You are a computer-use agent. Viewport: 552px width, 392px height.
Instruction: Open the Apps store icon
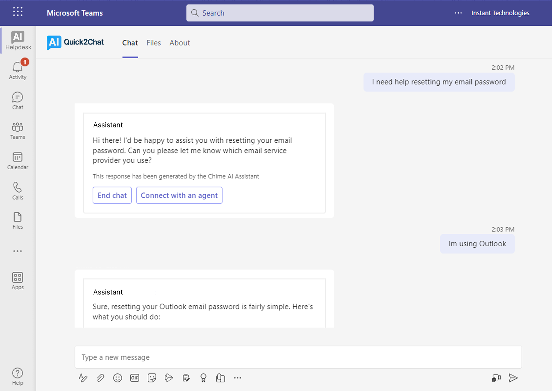pyautogui.click(x=18, y=281)
